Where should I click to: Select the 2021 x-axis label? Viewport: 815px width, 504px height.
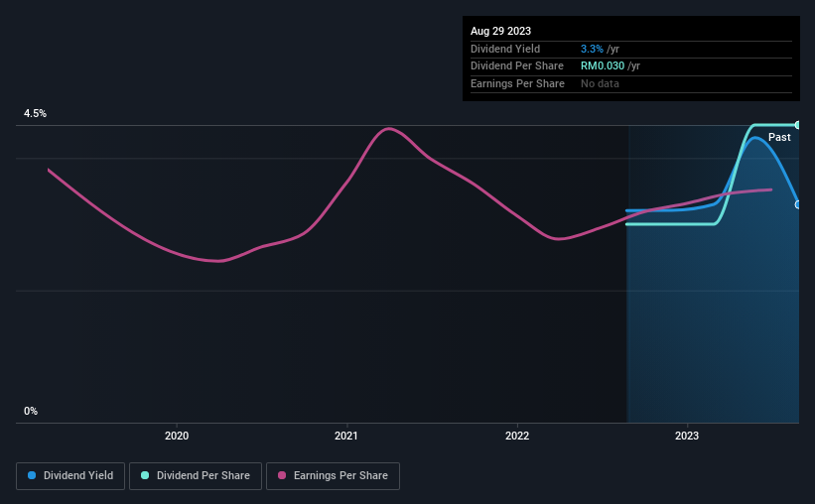coord(346,436)
